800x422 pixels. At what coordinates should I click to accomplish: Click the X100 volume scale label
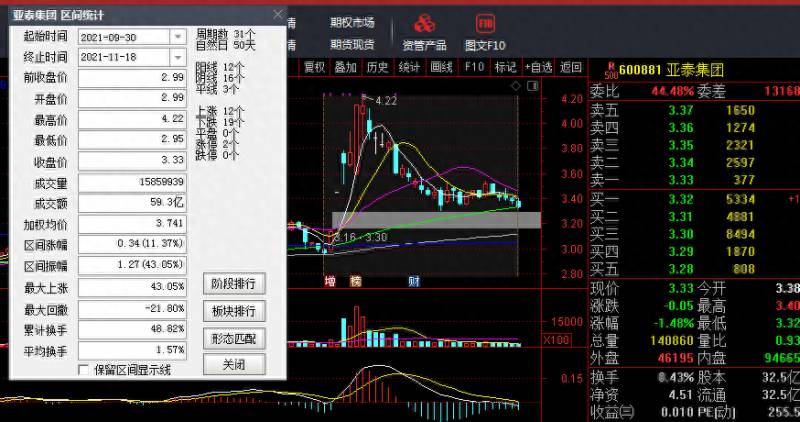pos(557,340)
